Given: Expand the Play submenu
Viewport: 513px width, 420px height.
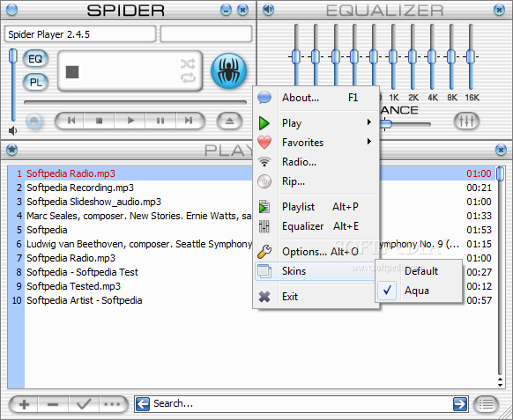Looking at the screenshot, I should coord(316,123).
